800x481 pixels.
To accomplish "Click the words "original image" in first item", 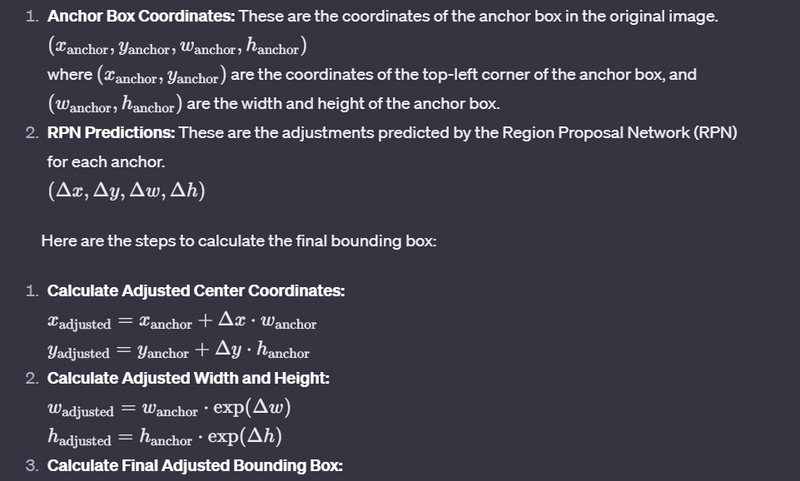I will pos(675,19).
